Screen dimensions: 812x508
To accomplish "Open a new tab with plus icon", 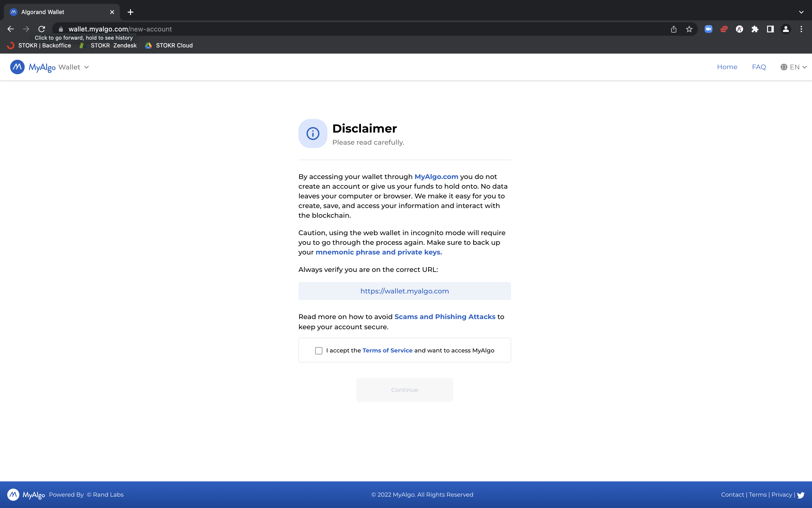I will click(x=130, y=12).
